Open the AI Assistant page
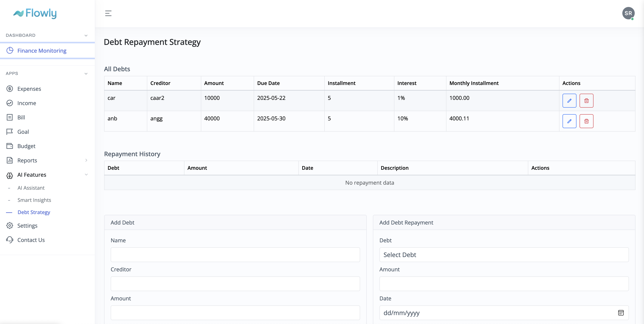 point(31,188)
